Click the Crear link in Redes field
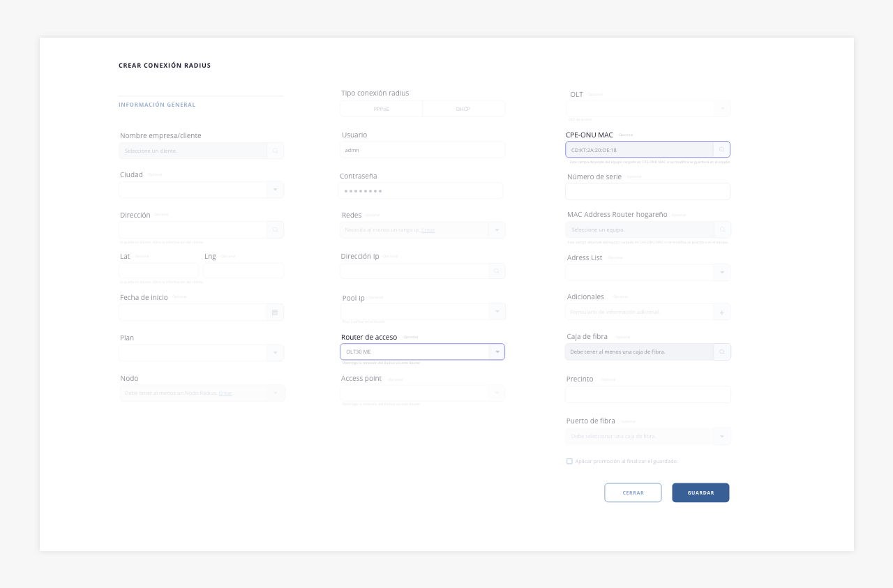 click(428, 230)
